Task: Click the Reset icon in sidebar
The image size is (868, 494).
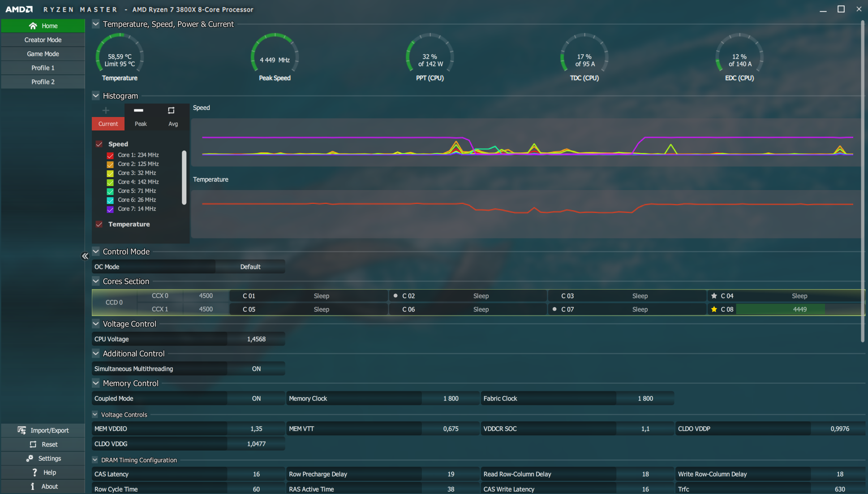Action: (33, 444)
